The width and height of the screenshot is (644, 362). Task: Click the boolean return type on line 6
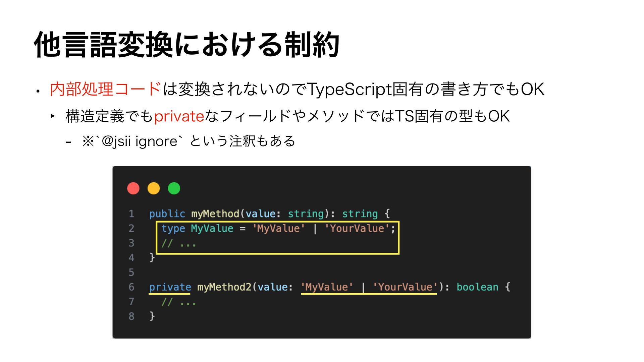(x=477, y=287)
